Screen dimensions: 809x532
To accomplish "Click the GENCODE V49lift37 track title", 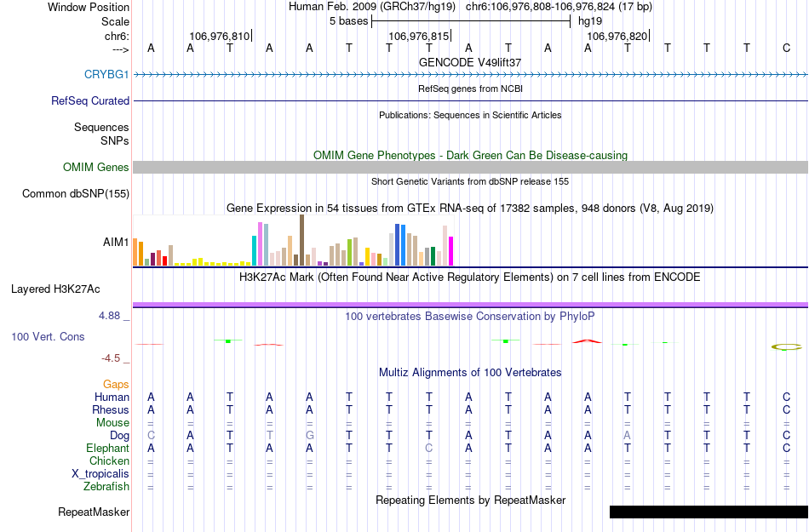I will click(x=470, y=62).
